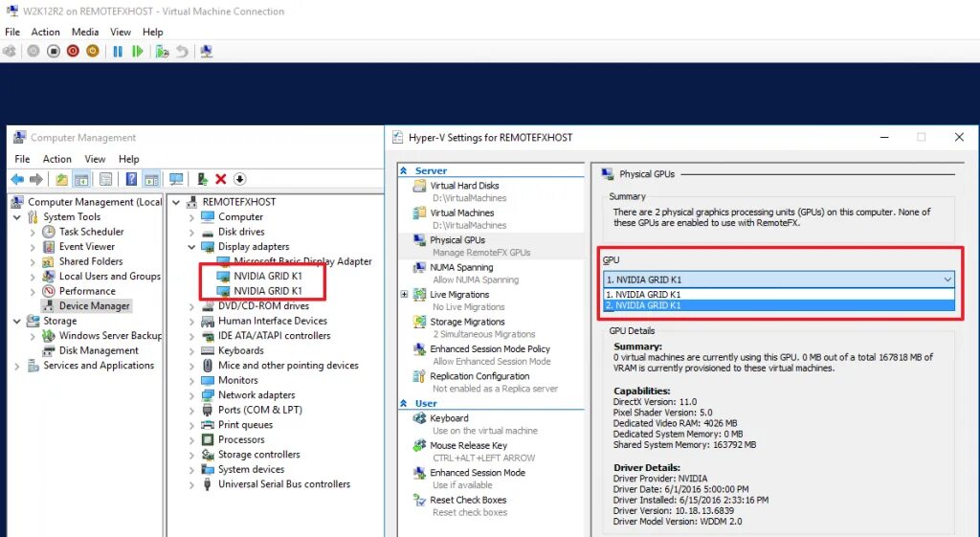The image size is (980, 537).
Task: Go back in Computer Management toolbar
Action: click(x=17, y=179)
